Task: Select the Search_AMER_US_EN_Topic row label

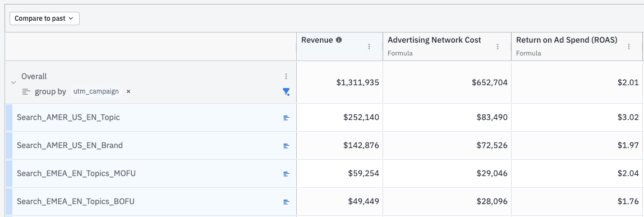Action: tap(68, 117)
